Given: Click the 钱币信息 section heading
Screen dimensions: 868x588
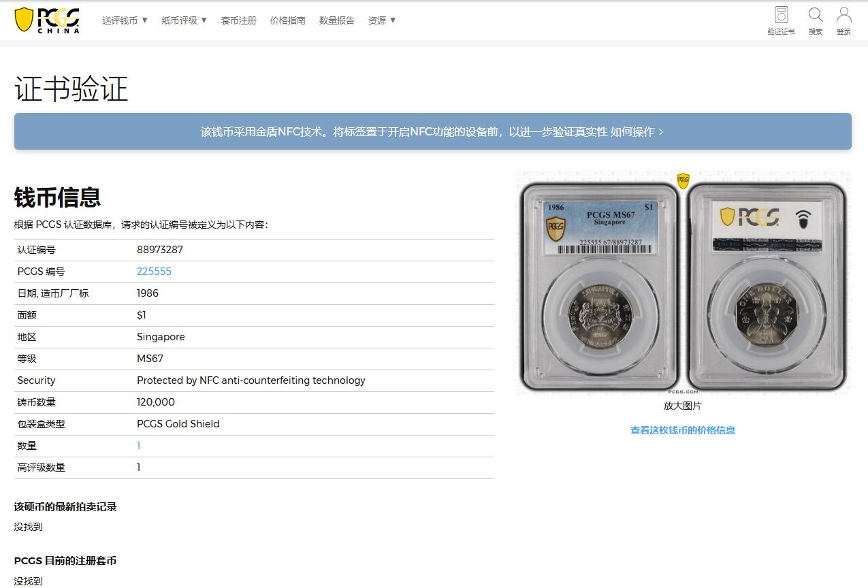Looking at the screenshot, I should 58,197.
